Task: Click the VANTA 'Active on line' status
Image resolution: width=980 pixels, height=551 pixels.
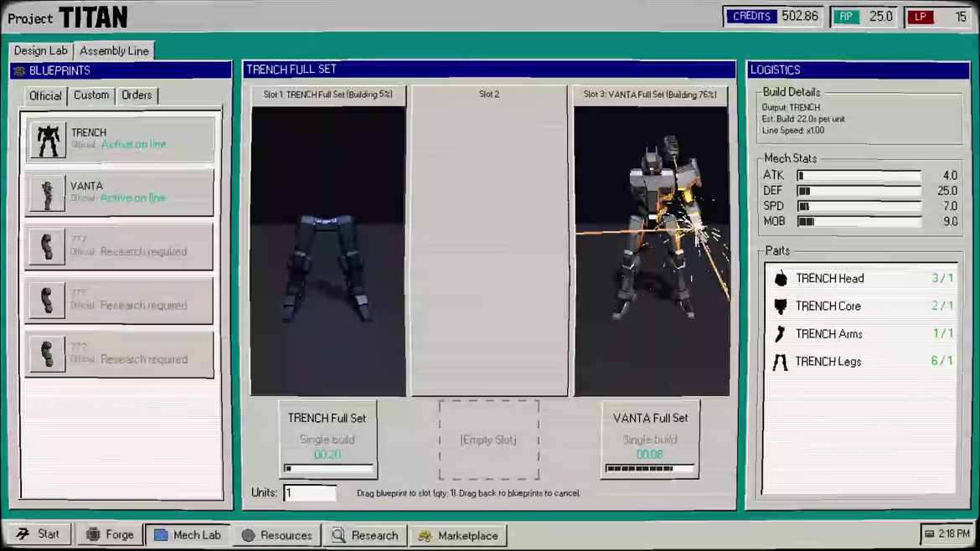Action: click(133, 198)
